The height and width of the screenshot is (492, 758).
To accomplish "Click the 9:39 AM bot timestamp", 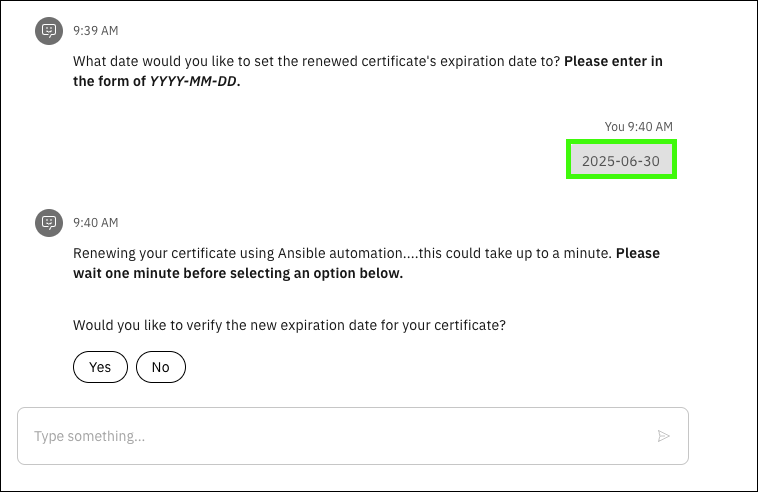I will 95,31.
